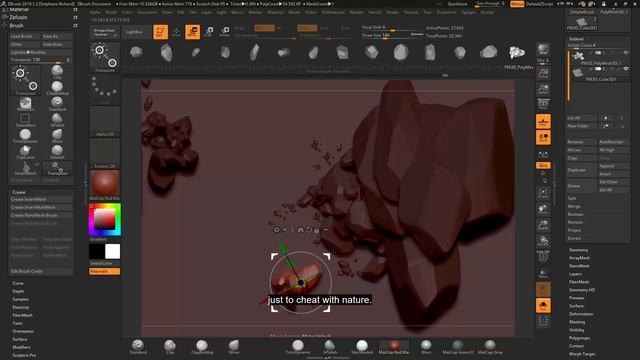Click the Duplicate subtool button
640x360 pixels.
click(582, 170)
